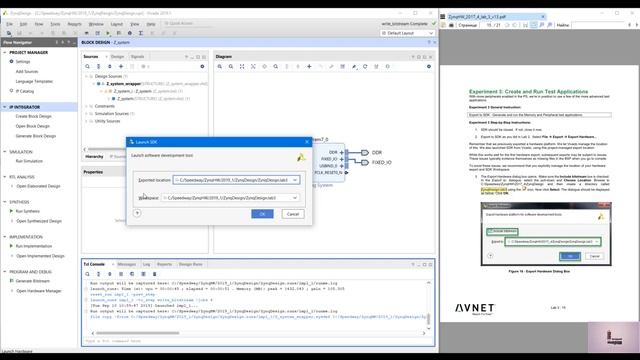The height and width of the screenshot is (360, 640).
Task: Confirm Launch SDK with OK button
Action: pyautogui.click(x=262, y=214)
